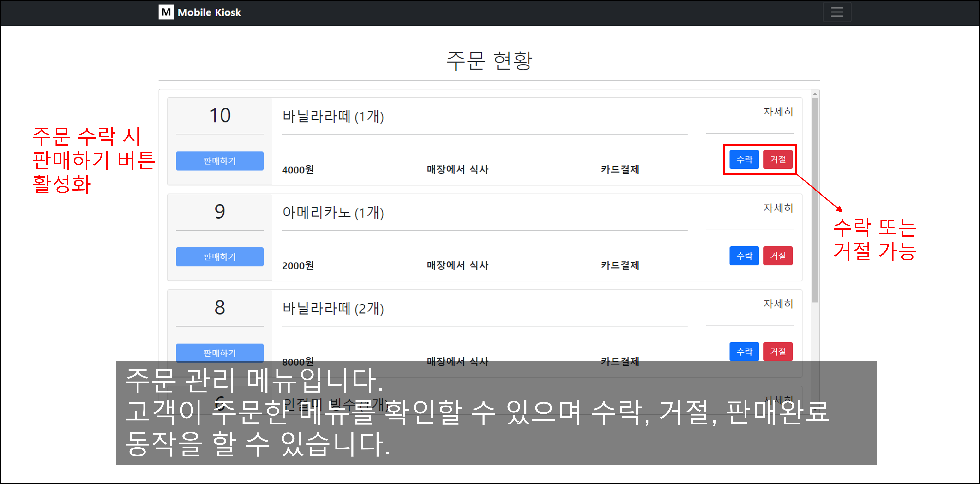Click the 2000원 price text
Screen dimensions: 980x484
[298, 265]
